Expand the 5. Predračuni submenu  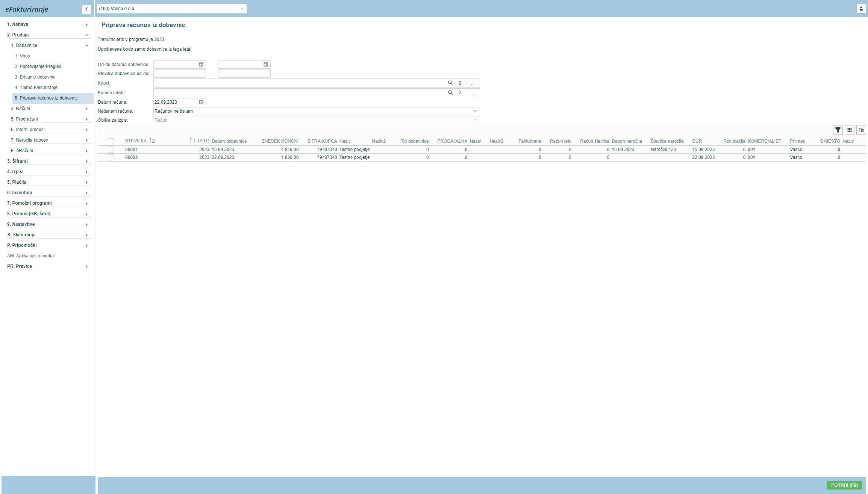(x=51, y=119)
